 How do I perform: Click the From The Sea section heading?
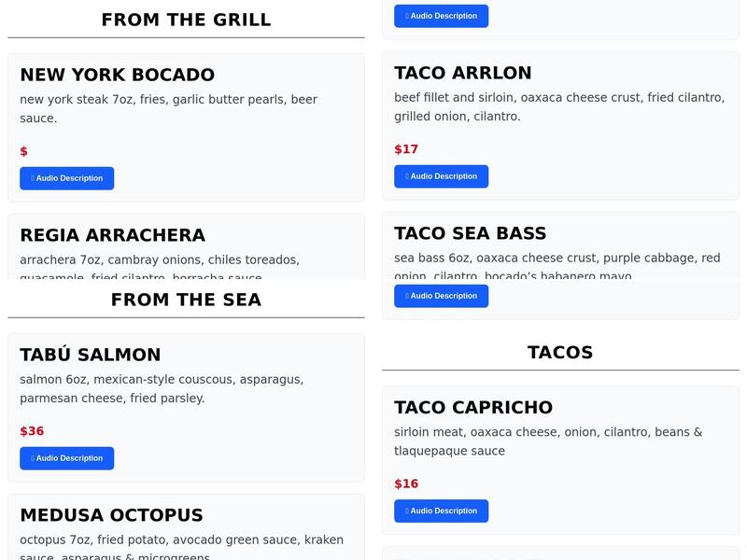[186, 300]
